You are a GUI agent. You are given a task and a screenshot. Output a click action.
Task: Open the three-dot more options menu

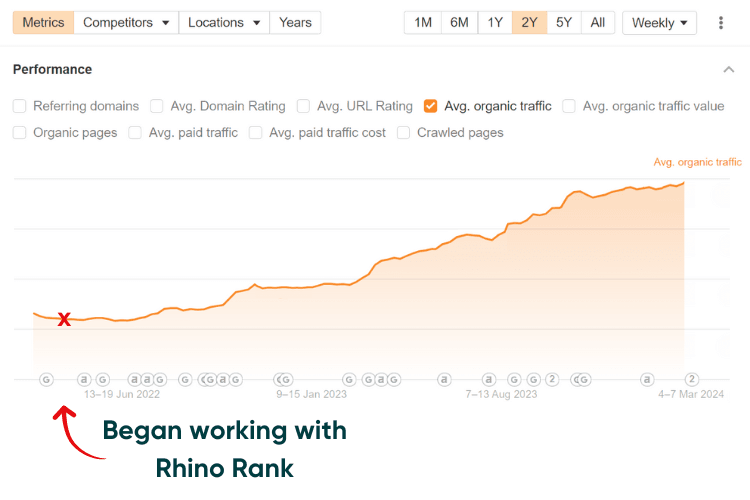point(721,22)
